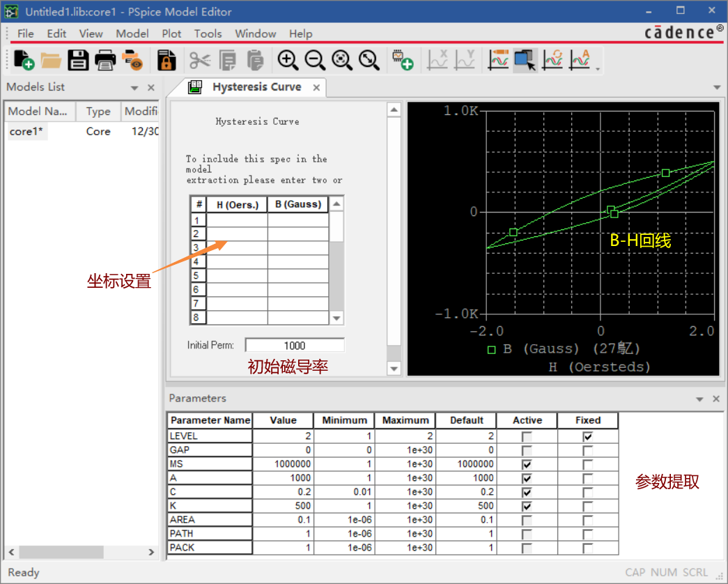Viewport: 728px width, 584px height.
Task: Click the Hysteresis Curve tab icon
Action: [x=195, y=87]
